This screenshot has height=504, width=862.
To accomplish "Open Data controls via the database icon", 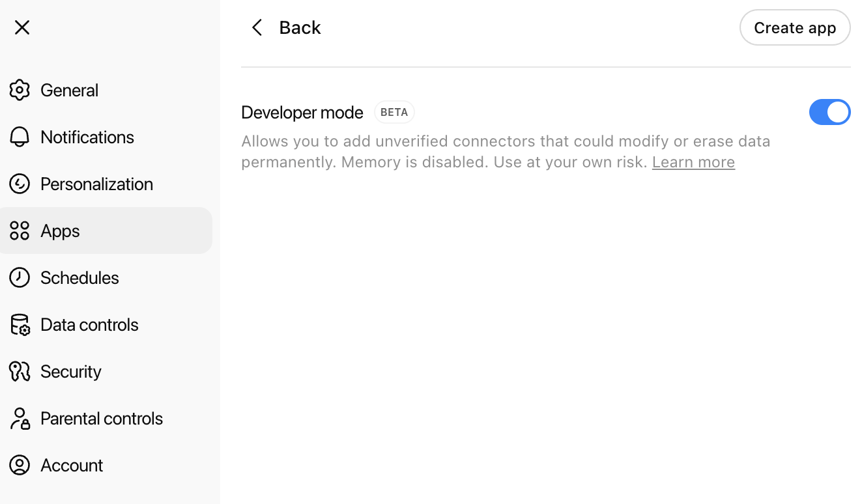I will point(20,324).
